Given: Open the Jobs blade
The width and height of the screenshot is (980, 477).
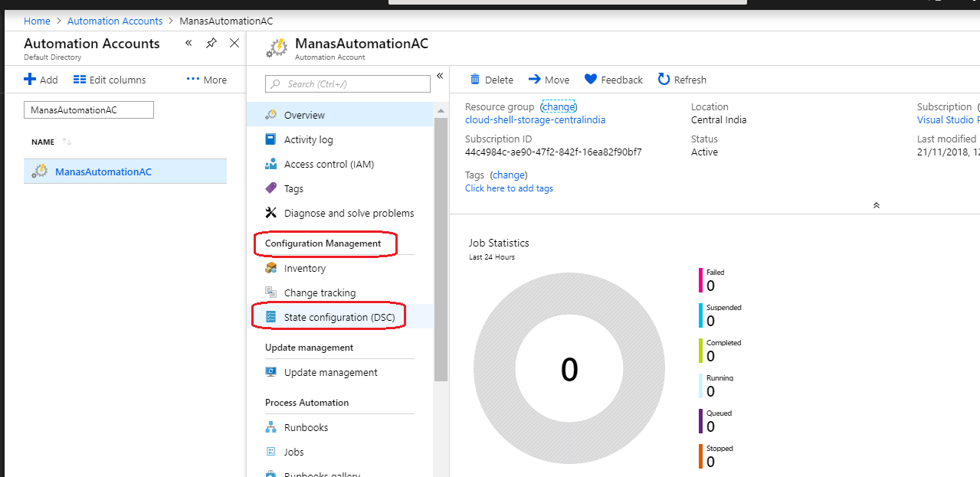Looking at the screenshot, I should (294, 451).
